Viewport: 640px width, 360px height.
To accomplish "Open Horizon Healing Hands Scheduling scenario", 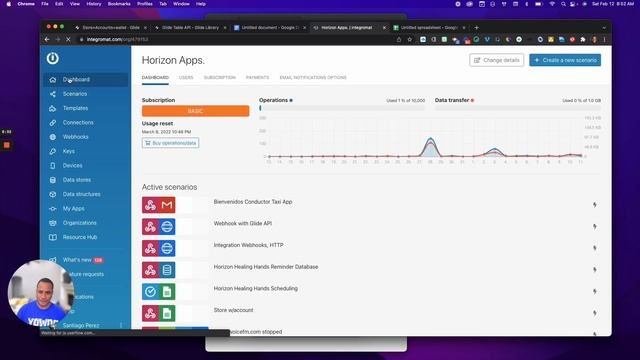I will click(256, 288).
